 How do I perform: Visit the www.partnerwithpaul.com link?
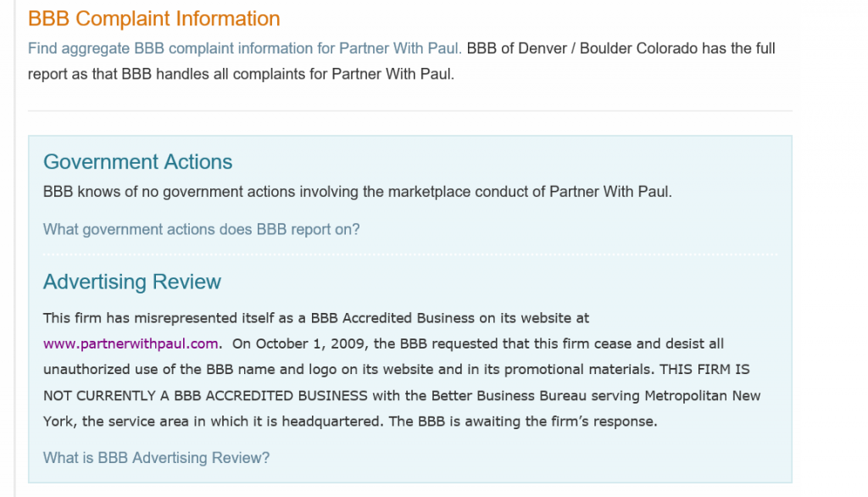(x=131, y=343)
